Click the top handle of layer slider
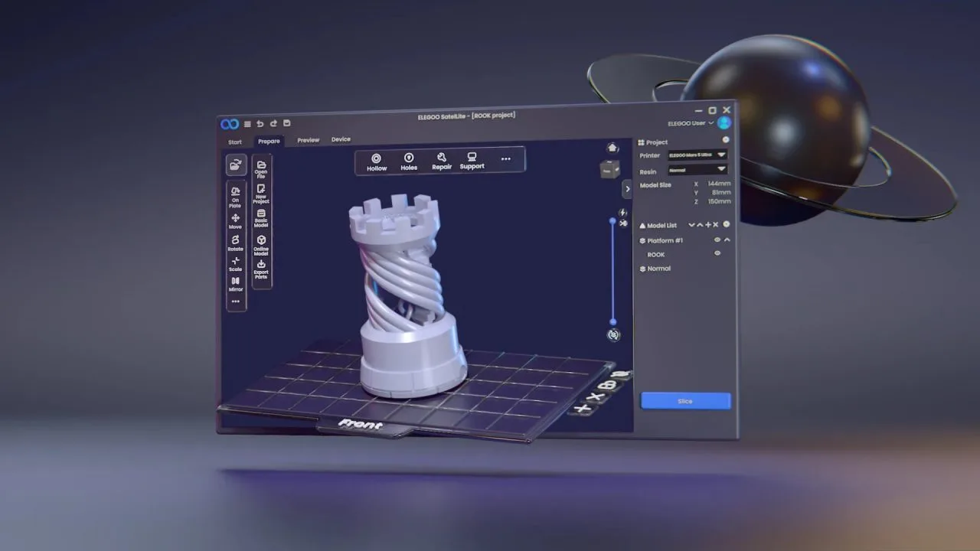This screenshot has height=551, width=980. pyautogui.click(x=612, y=221)
